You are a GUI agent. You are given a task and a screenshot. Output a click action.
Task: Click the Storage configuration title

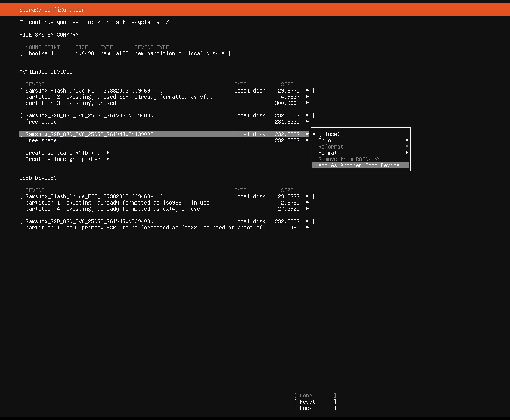tap(52, 10)
